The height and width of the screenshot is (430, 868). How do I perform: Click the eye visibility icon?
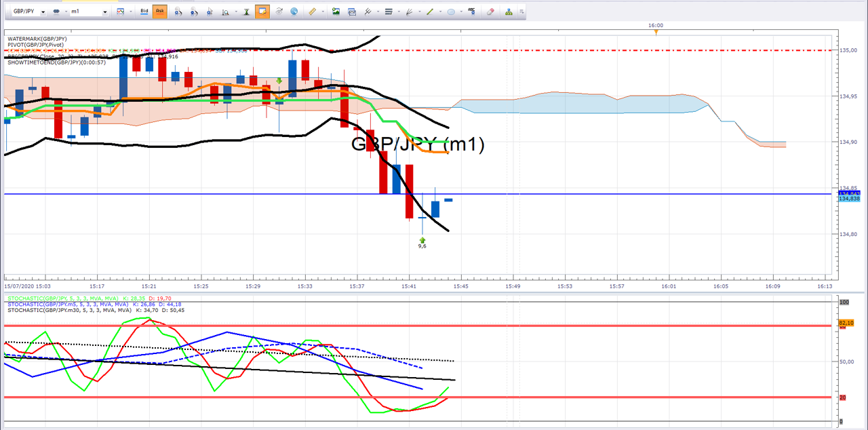(279, 12)
